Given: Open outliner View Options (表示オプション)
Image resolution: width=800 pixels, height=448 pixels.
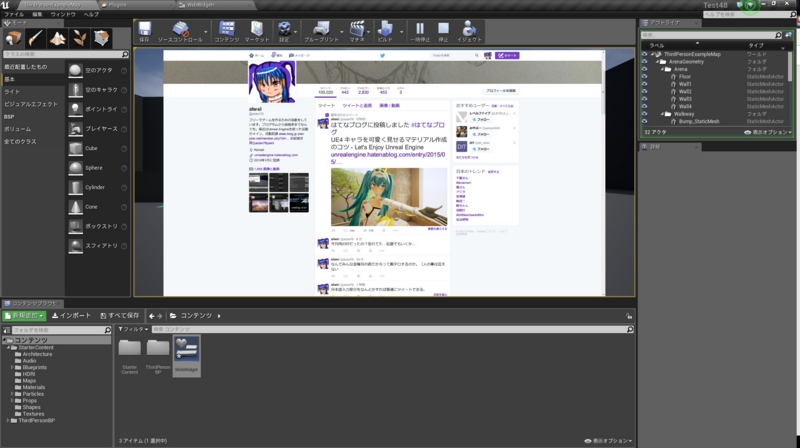Looking at the screenshot, I should tap(768, 132).
